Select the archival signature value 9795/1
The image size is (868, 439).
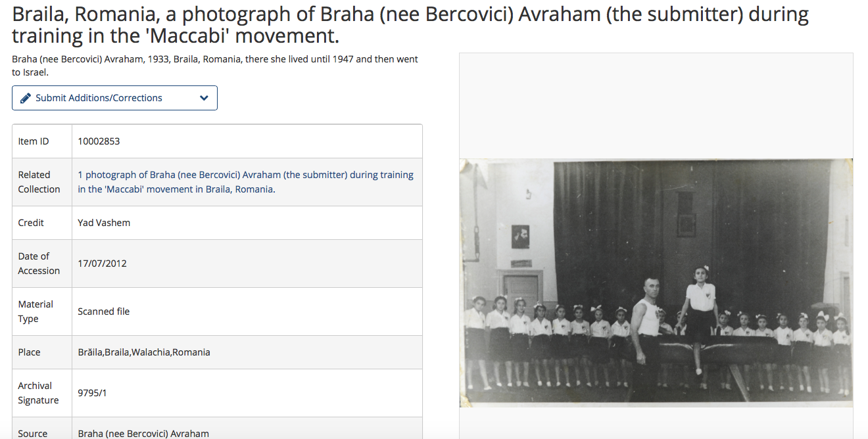click(92, 393)
